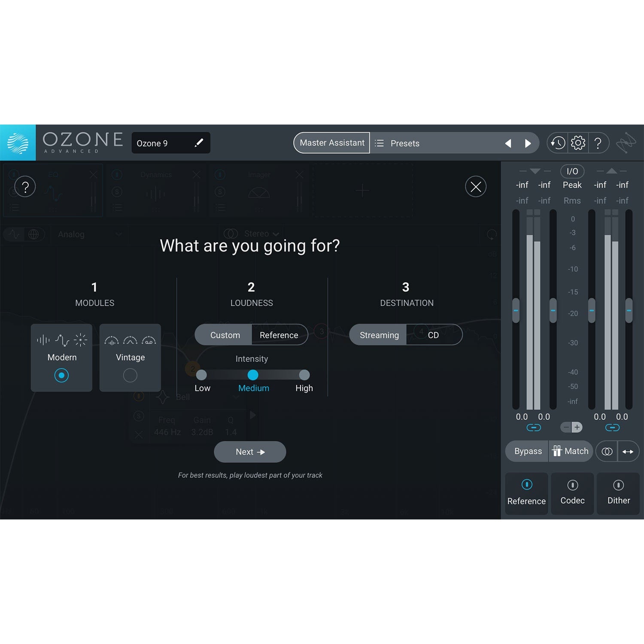
Task: Toggle the Codec power button
Action: coord(572,485)
